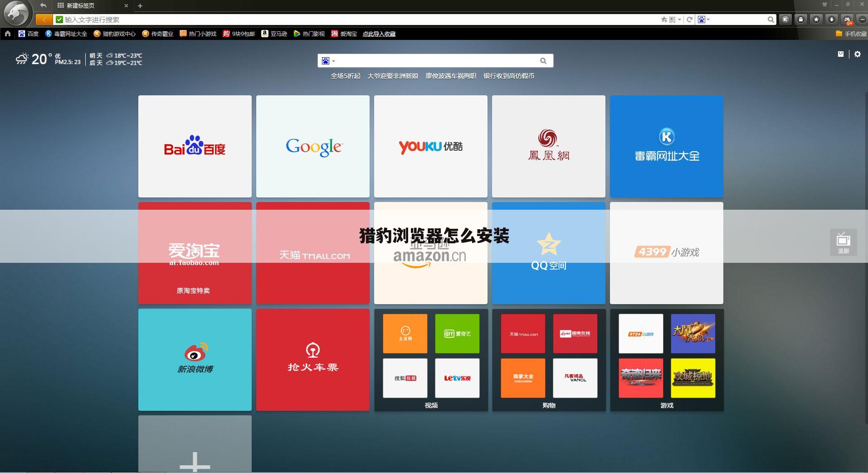Image resolution: width=868 pixels, height=473 pixels.
Task: Open 爱淘宝 bookmark in bookmarks bar
Action: tap(344, 34)
